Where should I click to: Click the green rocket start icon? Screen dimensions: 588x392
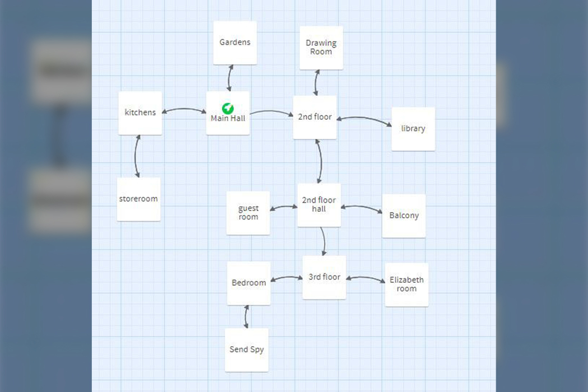click(x=228, y=108)
